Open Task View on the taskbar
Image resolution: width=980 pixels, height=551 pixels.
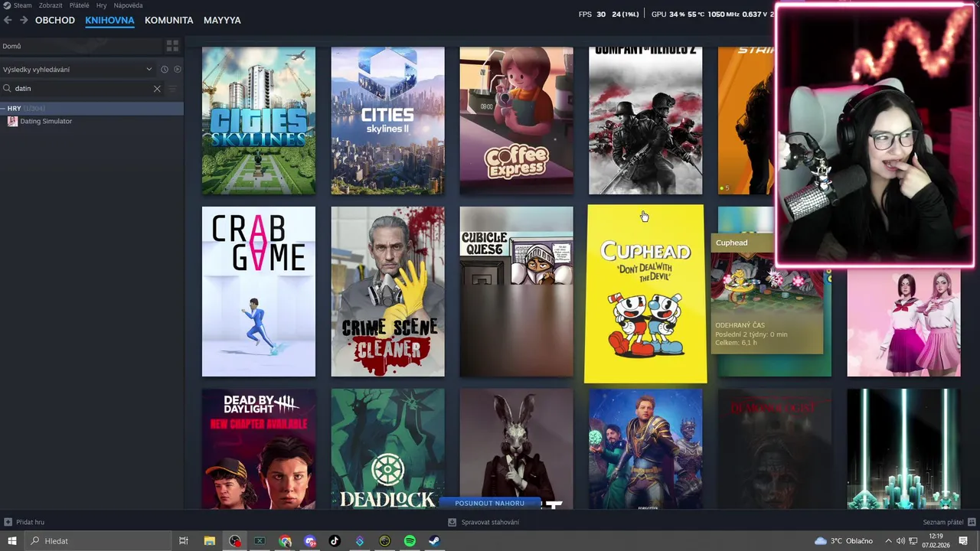pyautogui.click(x=184, y=541)
